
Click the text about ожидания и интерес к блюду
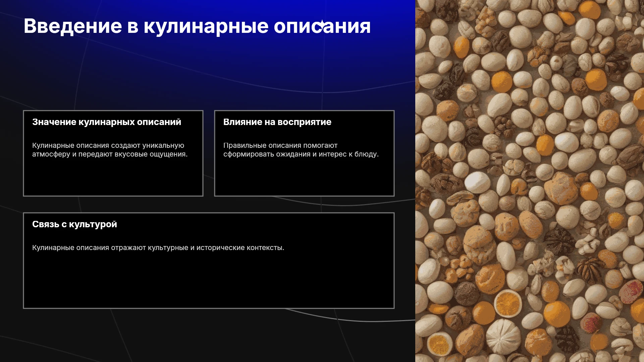click(301, 150)
